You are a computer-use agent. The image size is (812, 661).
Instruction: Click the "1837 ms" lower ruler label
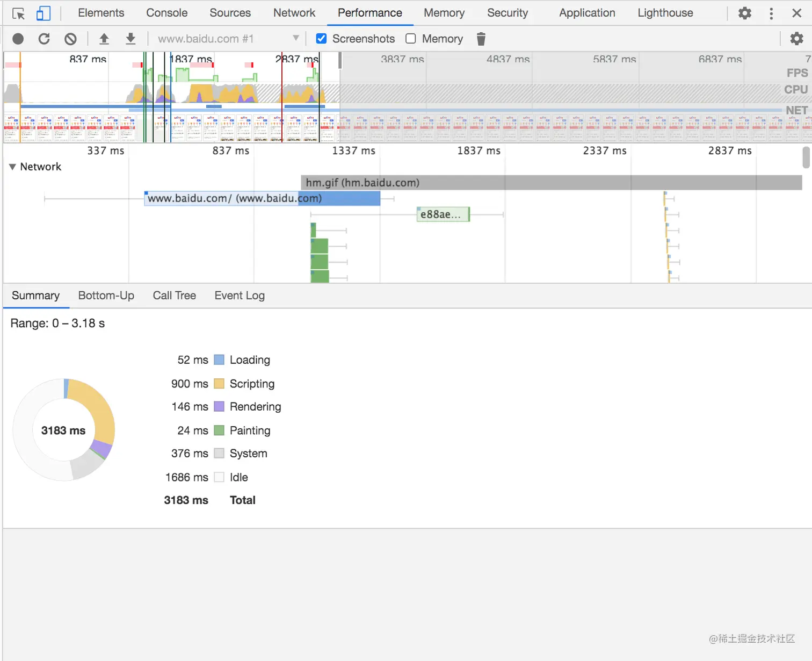click(479, 151)
